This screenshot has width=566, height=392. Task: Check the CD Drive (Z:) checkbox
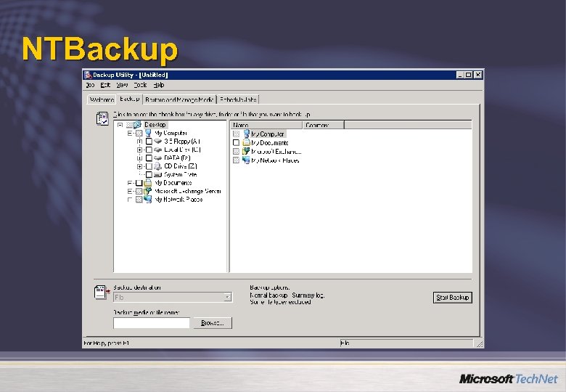(149, 166)
